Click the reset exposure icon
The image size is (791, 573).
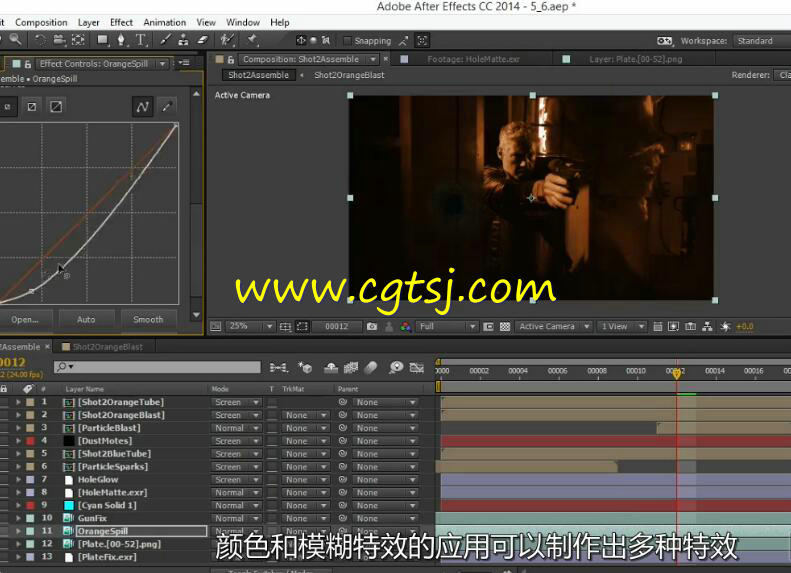tap(725, 326)
